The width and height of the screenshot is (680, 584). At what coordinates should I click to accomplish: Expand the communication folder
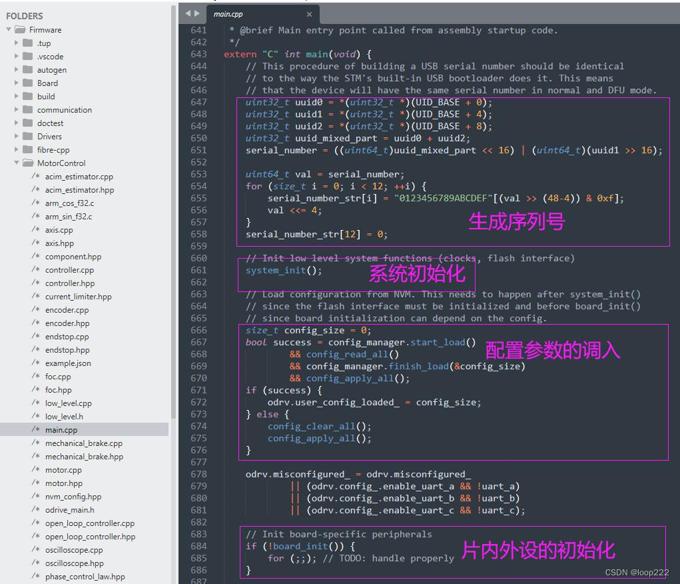(x=16, y=110)
